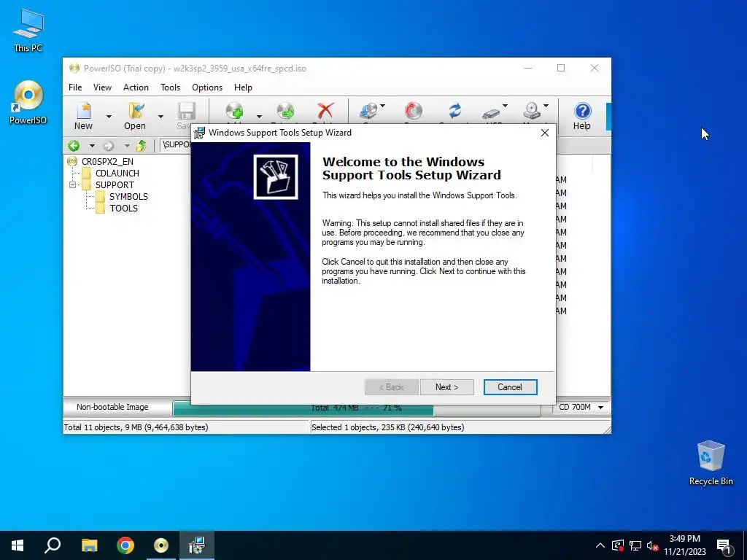Click the Recycle Bin desktop icon
This screenshot has width=747, height=560.
[711, 463]
